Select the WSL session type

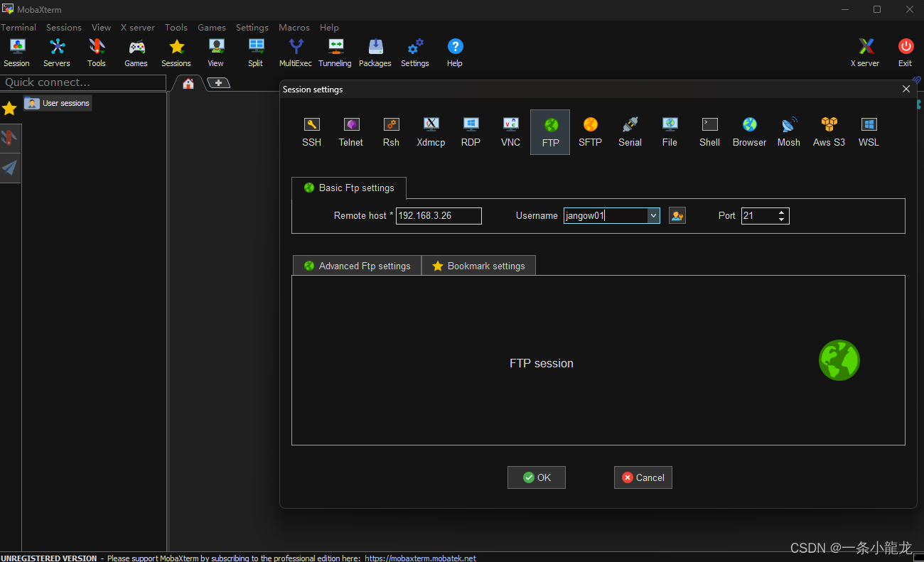pos(869,132)
